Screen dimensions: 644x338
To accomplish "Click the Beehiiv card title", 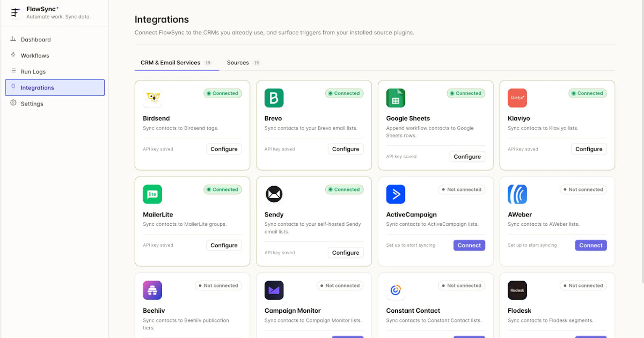I will [x=154, y=311].
